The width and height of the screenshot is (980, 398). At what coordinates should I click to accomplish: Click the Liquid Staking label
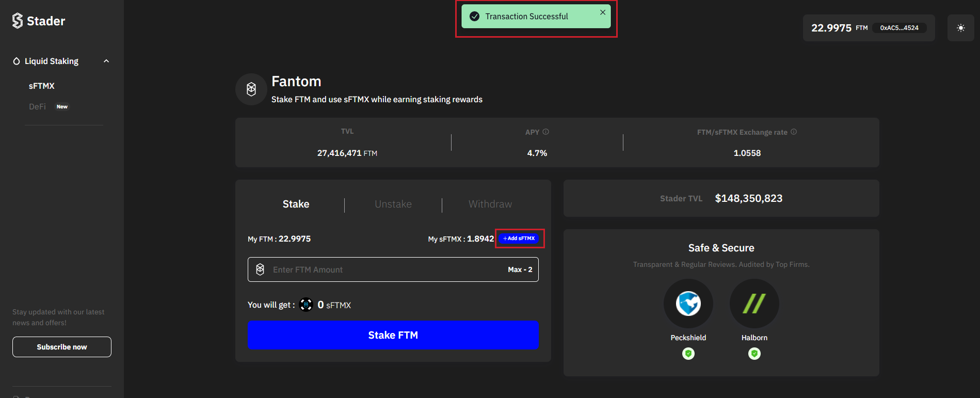click(52, 61)
